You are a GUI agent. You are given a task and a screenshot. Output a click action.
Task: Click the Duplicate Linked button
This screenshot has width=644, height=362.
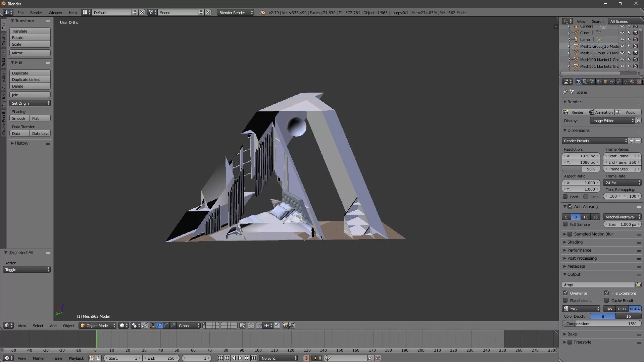point(30,80)
